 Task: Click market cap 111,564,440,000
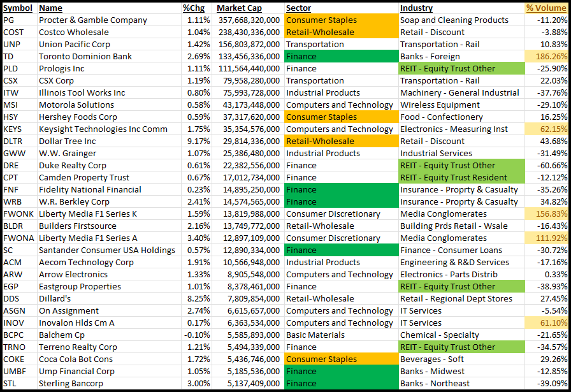pos(248,68)
